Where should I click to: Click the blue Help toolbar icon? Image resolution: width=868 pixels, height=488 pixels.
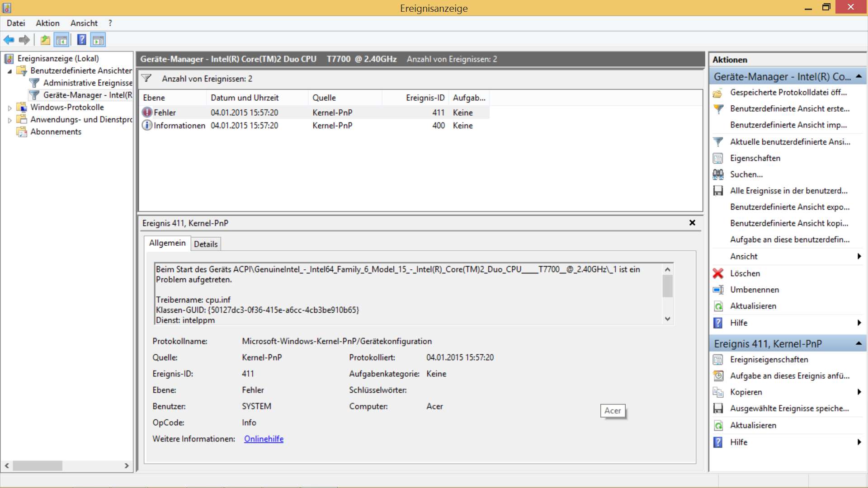81,40
